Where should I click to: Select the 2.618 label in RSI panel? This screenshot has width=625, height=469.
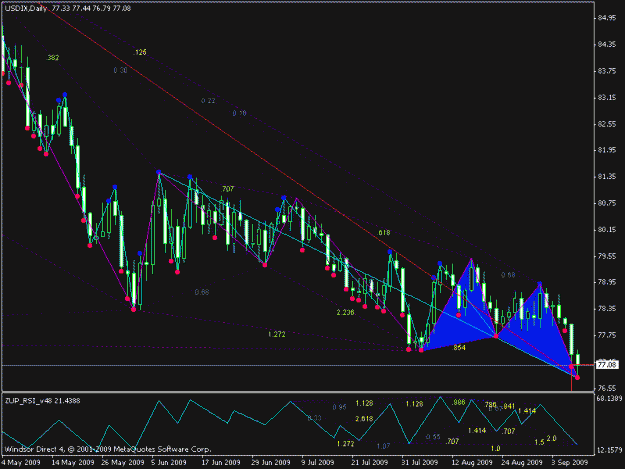point(364,419)
